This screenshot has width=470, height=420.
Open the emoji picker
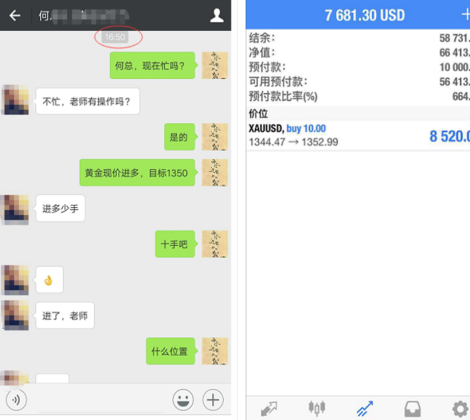tap(183, 399)
